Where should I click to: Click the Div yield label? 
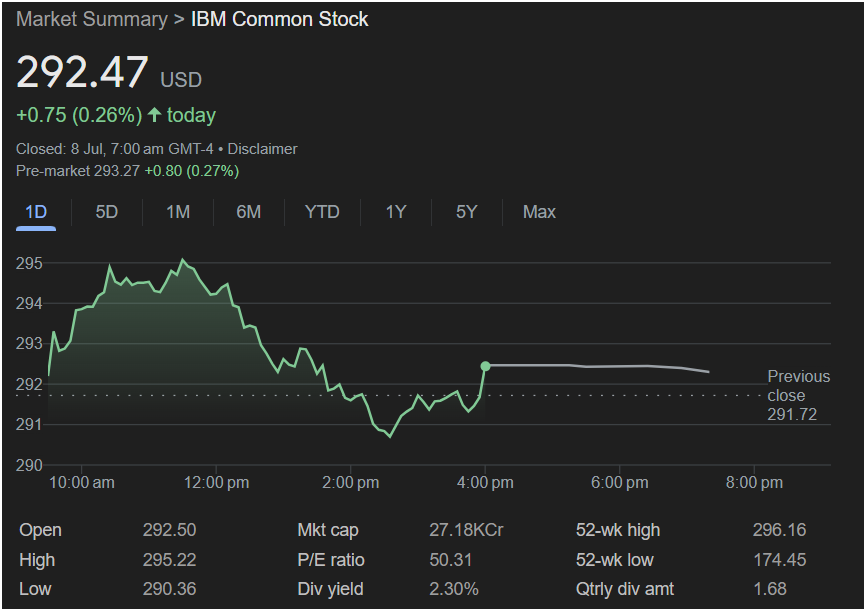pos(330,589)
